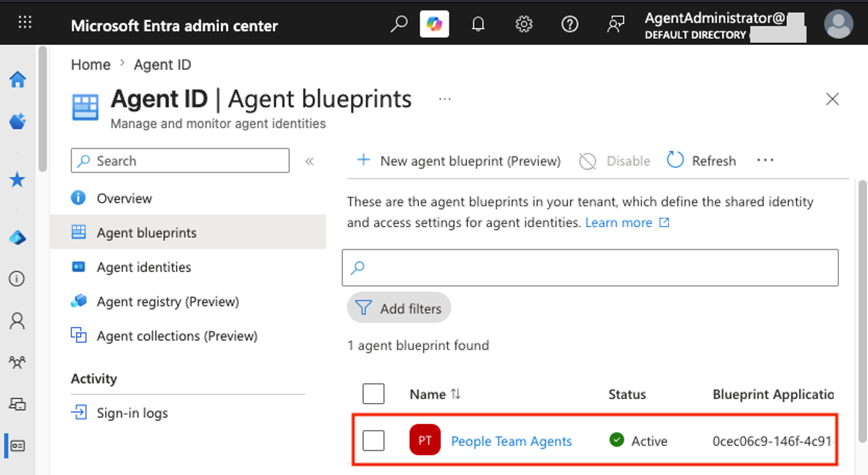Go to Home in left rail
Screen dimensions: 868x475
point(18,79)
